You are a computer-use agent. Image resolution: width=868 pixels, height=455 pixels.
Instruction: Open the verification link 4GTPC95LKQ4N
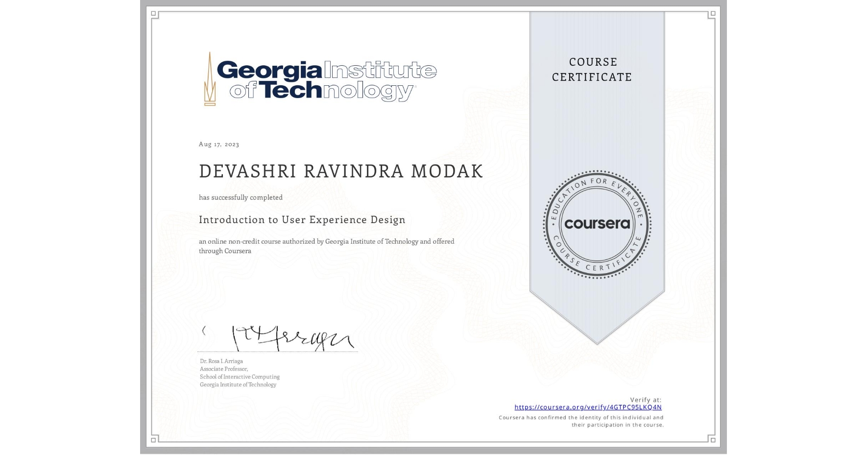pos(588,407)
